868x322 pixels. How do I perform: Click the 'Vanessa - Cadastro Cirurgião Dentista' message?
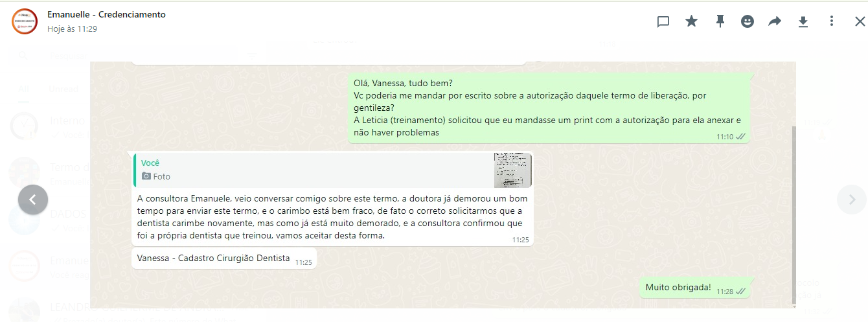tap(223, 259)
